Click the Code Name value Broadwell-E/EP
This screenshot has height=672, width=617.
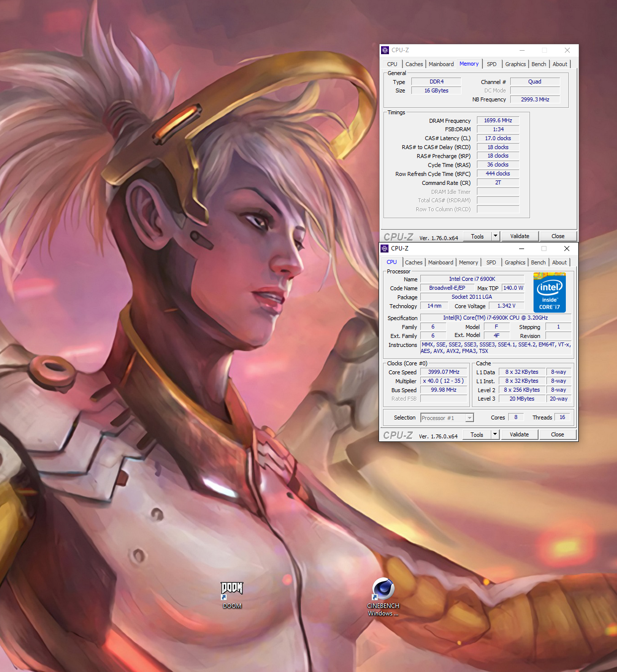click(x=447, y=288)
